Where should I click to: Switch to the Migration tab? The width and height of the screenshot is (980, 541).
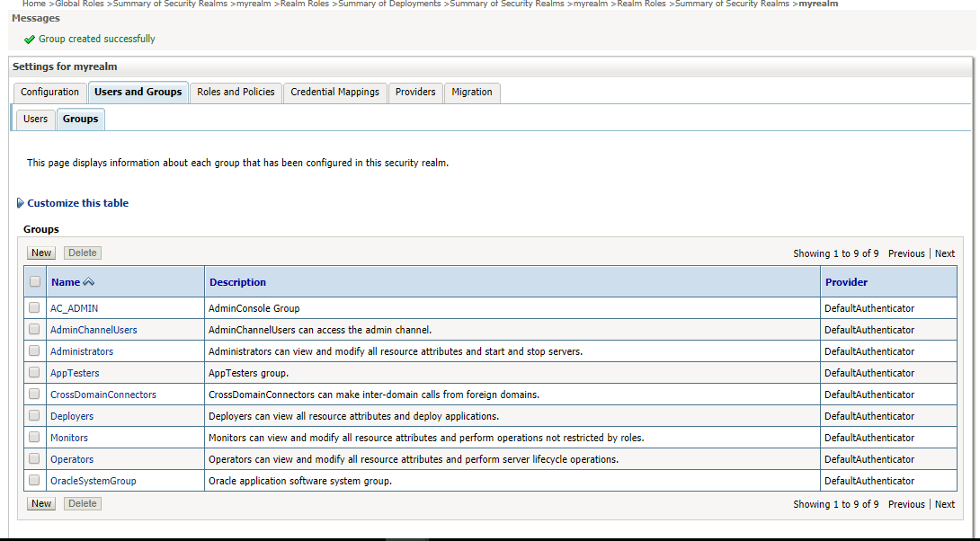pos(472,92)
